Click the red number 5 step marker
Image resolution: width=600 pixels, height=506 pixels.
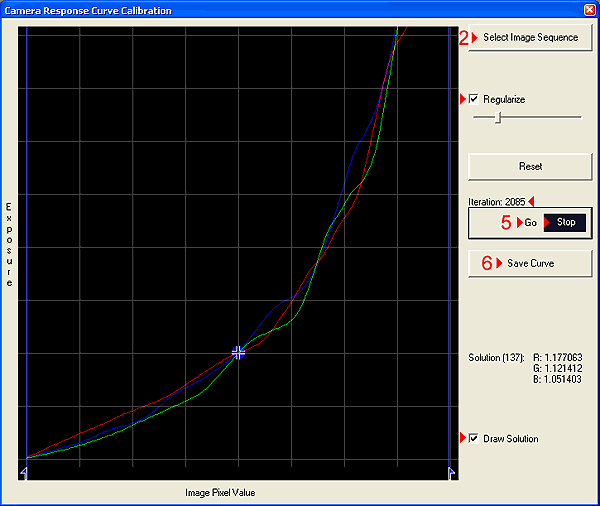pyautogui.click(x=506, y=222)
